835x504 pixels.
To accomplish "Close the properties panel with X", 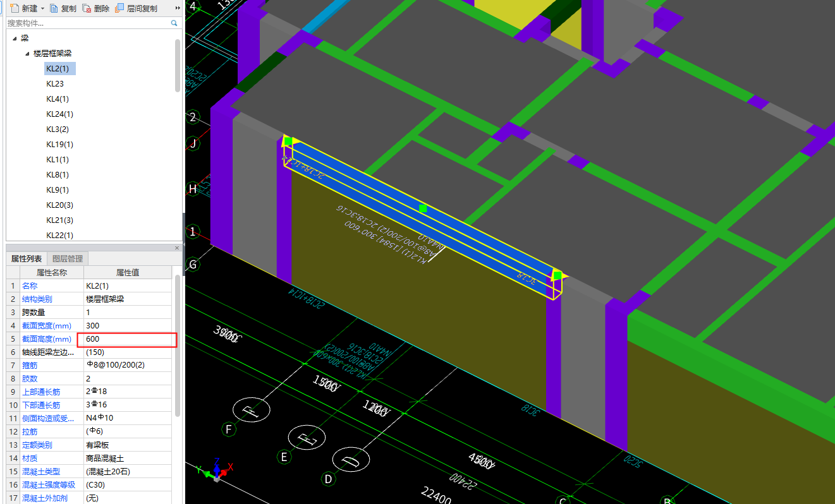I will click(176, 248).
